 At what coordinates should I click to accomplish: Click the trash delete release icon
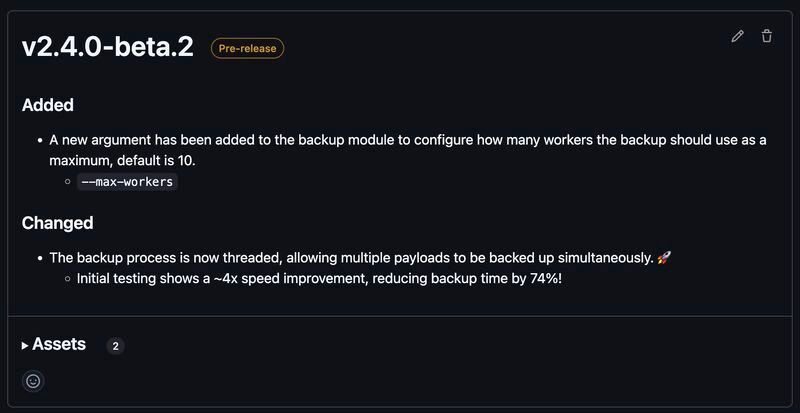(767, 36)
